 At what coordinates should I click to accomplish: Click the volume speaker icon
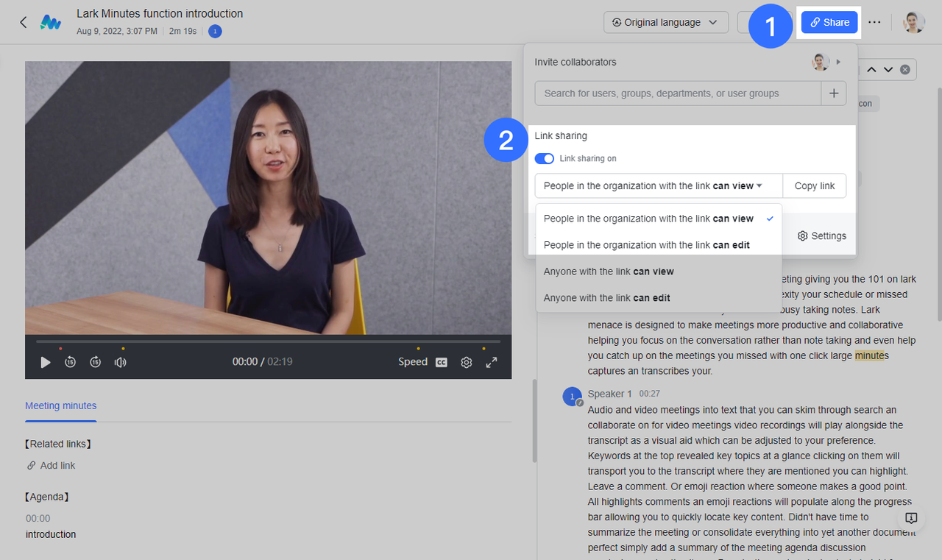pyautogui.click(x=120, y=362)
